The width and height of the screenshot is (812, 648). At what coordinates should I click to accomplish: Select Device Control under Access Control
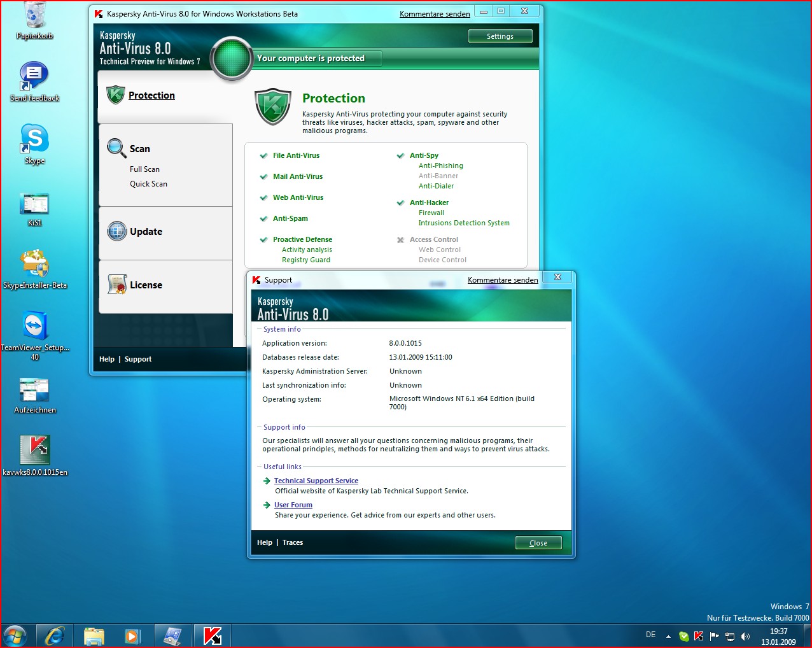(442, 260)
